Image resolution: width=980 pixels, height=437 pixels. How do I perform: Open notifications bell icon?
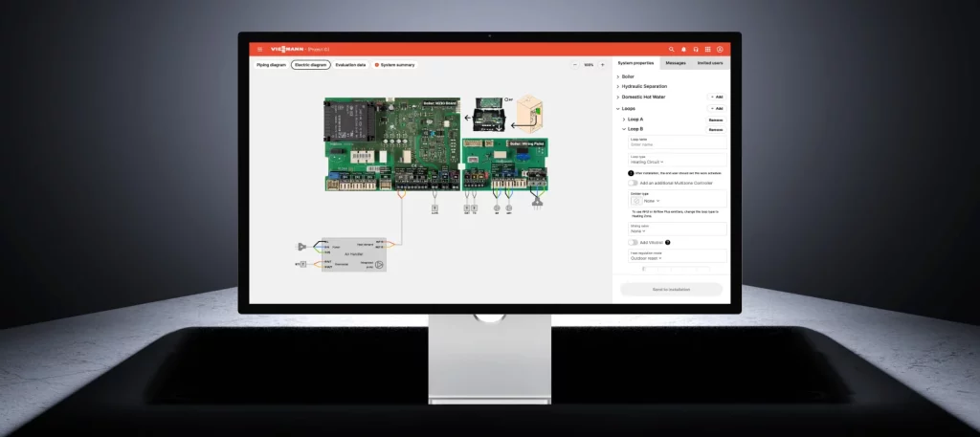click(x=683, y=49)
